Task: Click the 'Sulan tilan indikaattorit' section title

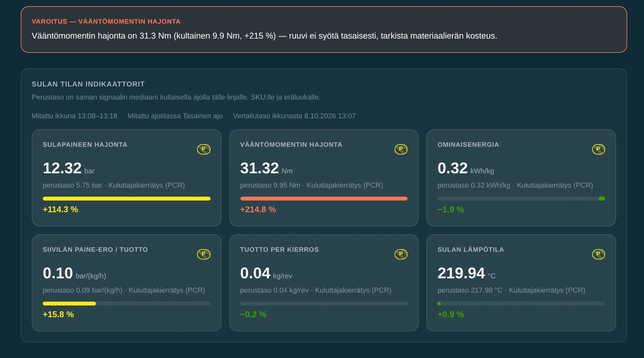Action: click(88, 84)
